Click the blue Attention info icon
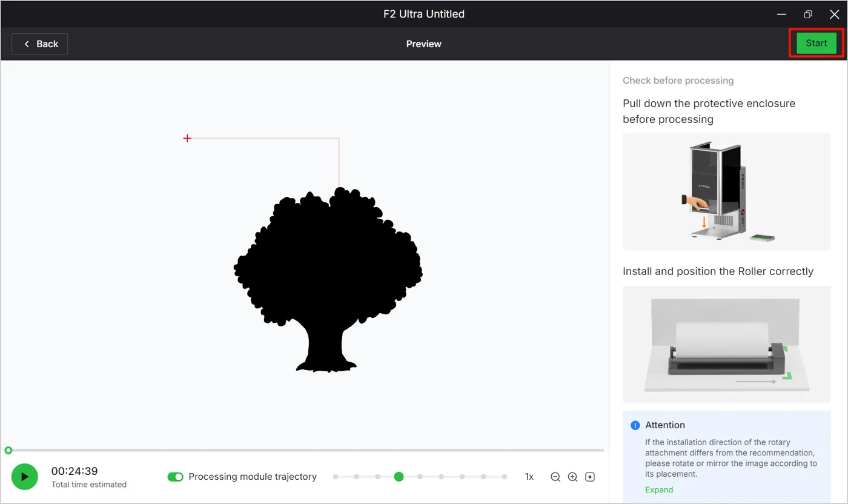The width and height of the screenshot is (848, 504). (635, 425)
